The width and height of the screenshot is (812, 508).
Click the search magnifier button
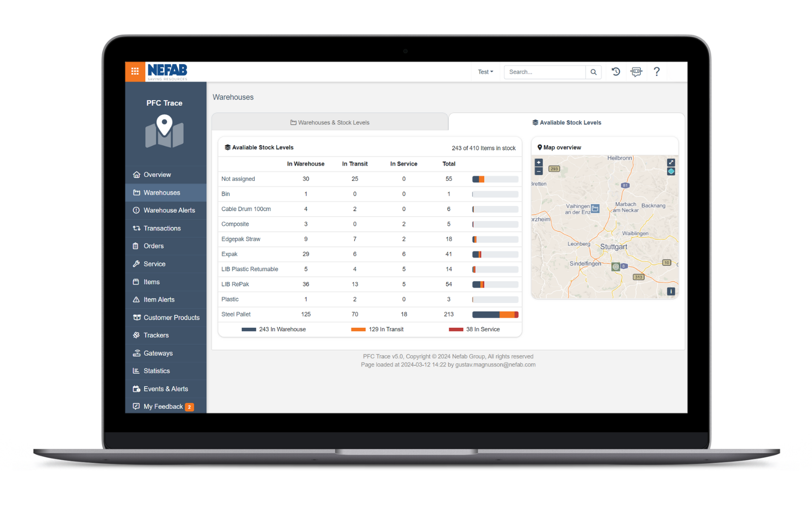click(593, 72)
